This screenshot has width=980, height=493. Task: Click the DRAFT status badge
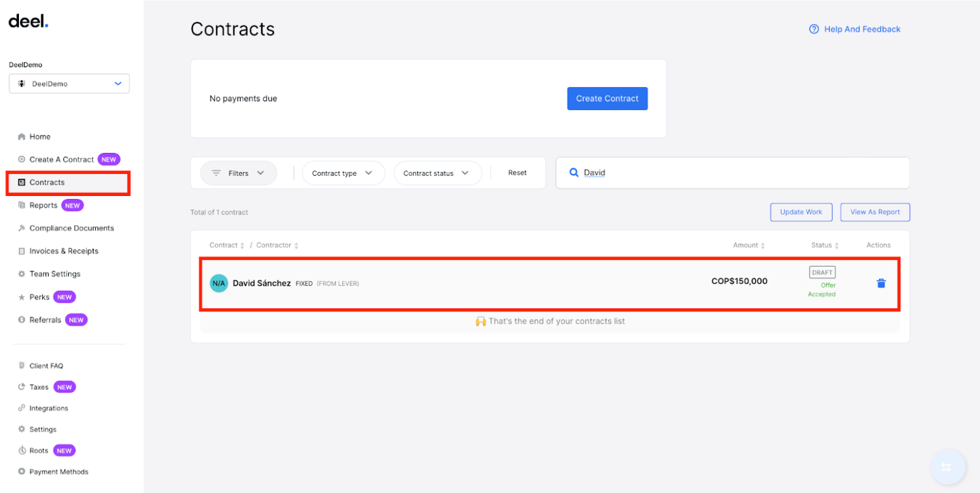822,272
